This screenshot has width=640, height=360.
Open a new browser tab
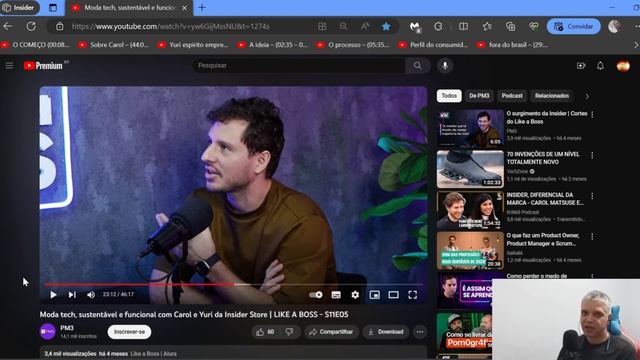(202, 8)
